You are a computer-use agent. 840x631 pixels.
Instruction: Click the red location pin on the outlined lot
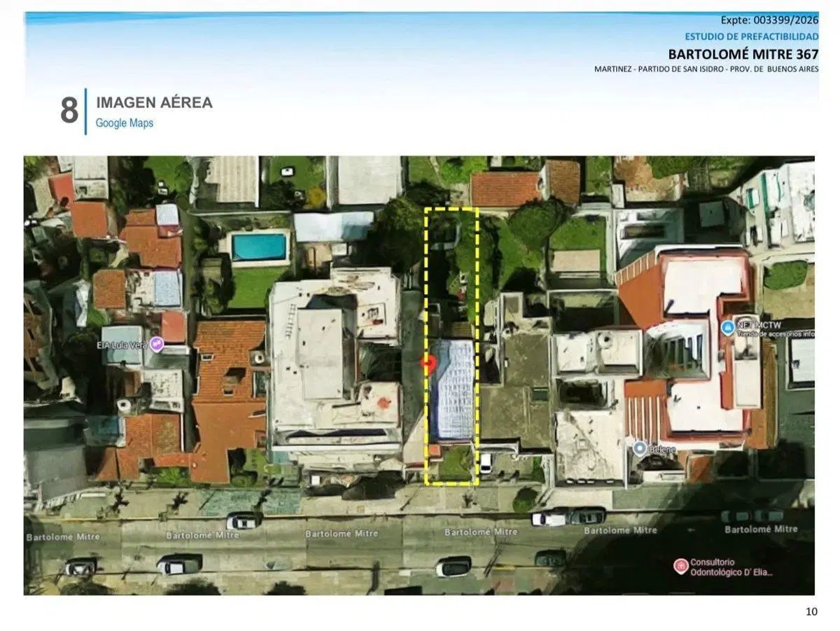[x=429, y=363]
